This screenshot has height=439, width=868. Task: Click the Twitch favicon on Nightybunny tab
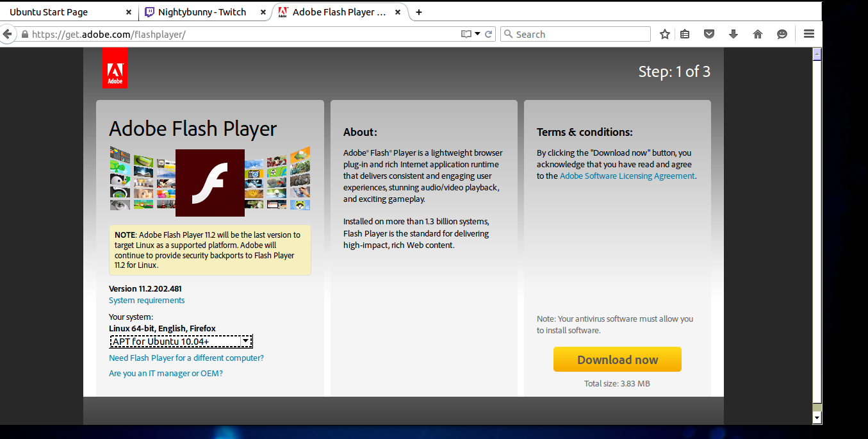[149, 12]
